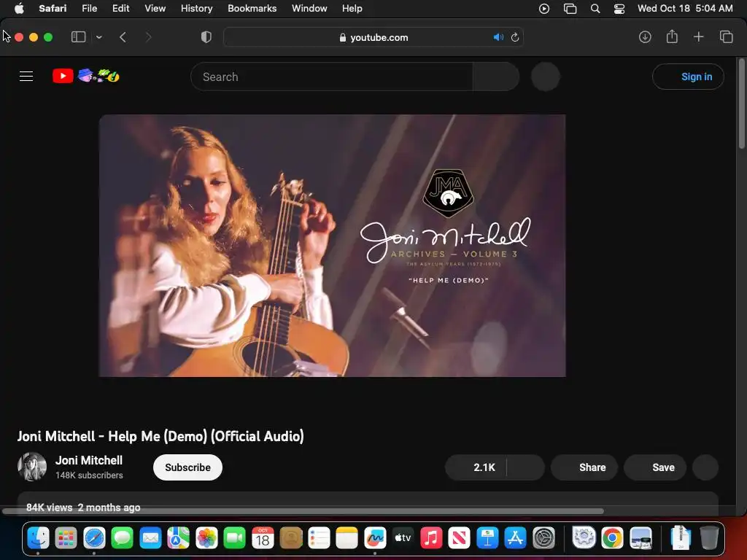
Task: Click the Joni Mitchell video player
Action: (332, 246)
